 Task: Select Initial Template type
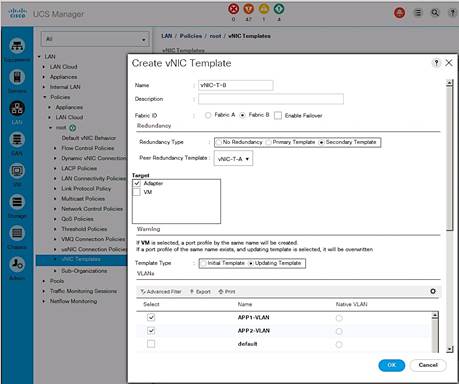(x=203, y=263)
